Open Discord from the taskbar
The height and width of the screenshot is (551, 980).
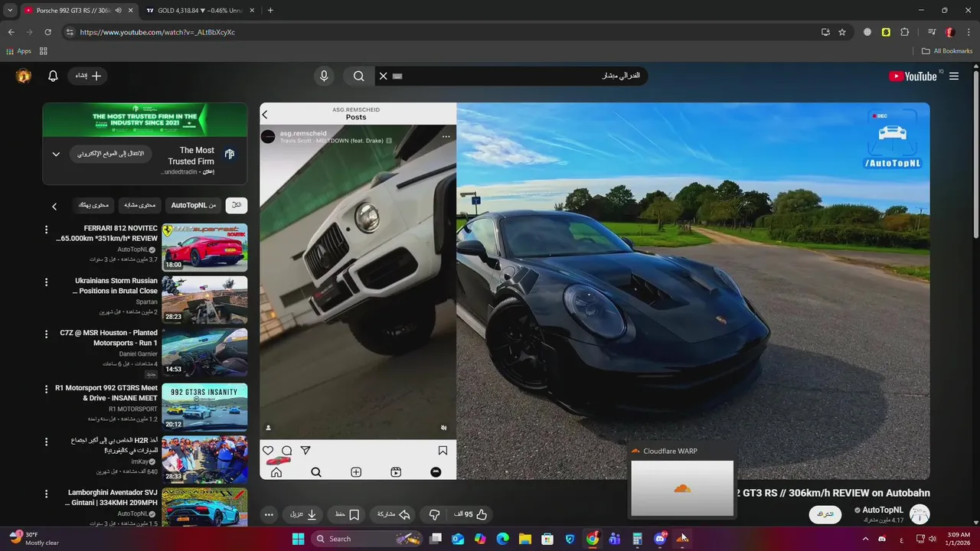point(660,539)
